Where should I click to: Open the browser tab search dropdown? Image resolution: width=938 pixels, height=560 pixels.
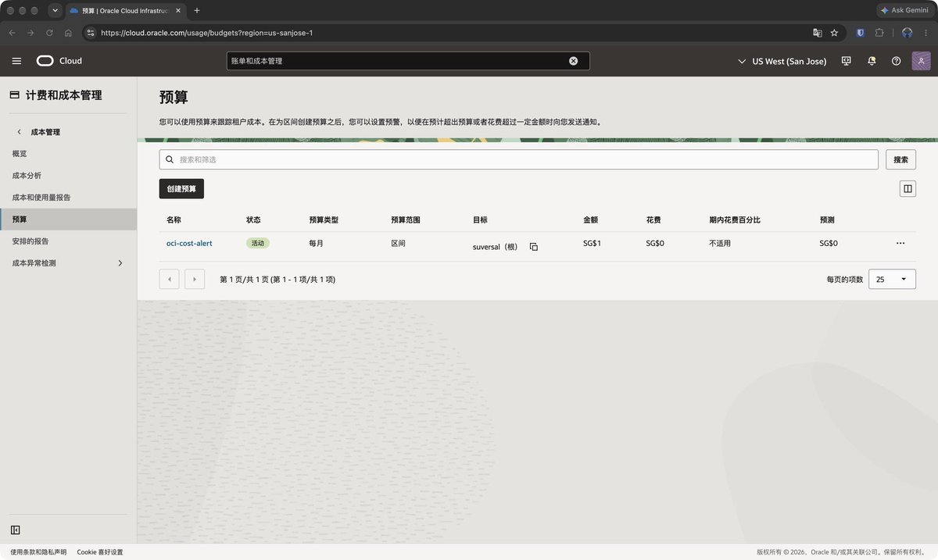pos(55,10)
